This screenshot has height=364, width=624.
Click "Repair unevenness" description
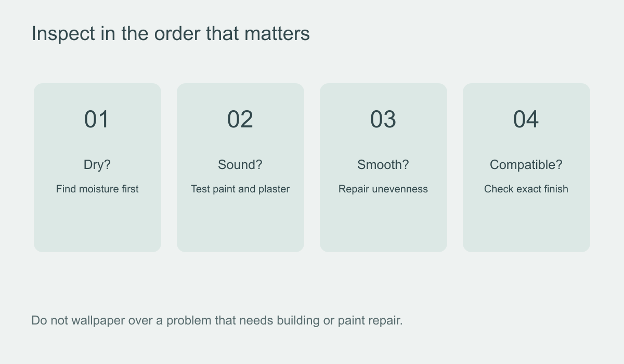[x=383, y=189]
